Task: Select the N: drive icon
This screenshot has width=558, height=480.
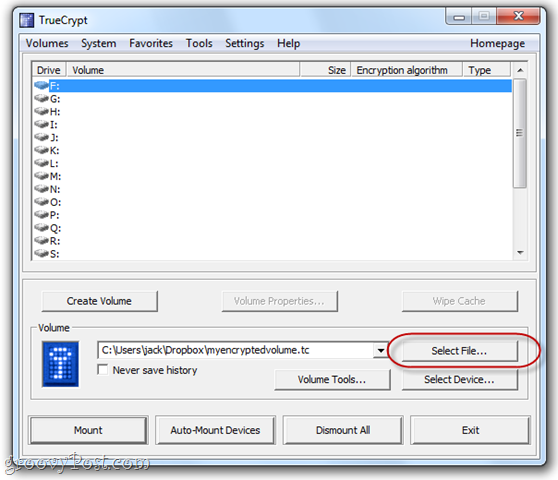Action: point(41,189)
